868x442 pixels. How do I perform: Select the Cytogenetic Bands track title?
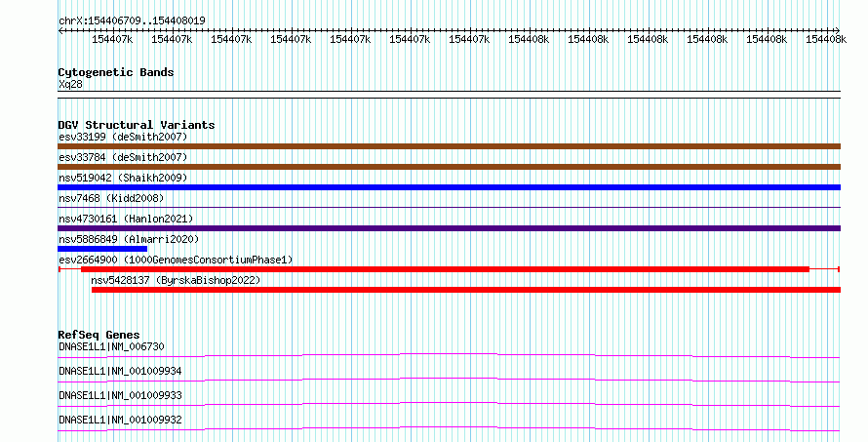(116, 72)
